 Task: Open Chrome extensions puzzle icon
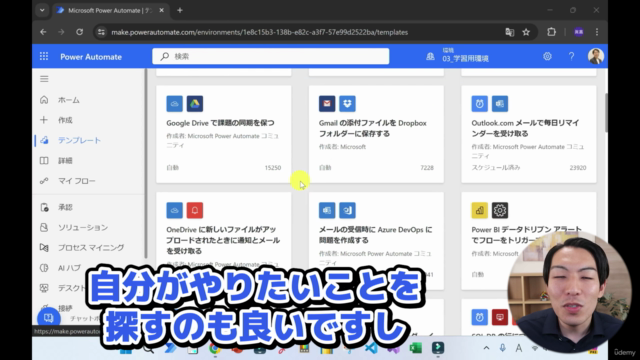[551, 32]
